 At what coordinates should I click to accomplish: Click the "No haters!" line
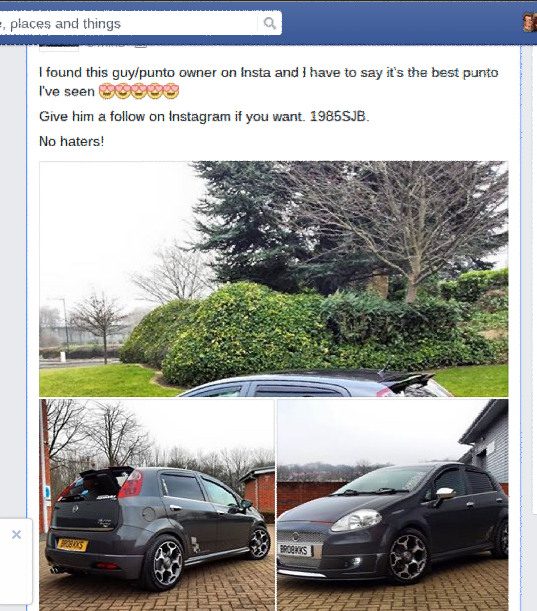tap(72, 141)
